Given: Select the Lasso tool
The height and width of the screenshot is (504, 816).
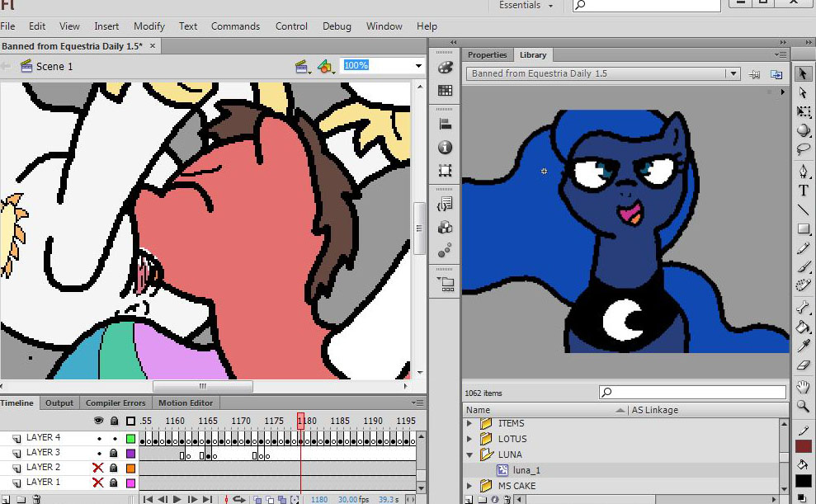Looking at the screenshot, I should [803, 149].
